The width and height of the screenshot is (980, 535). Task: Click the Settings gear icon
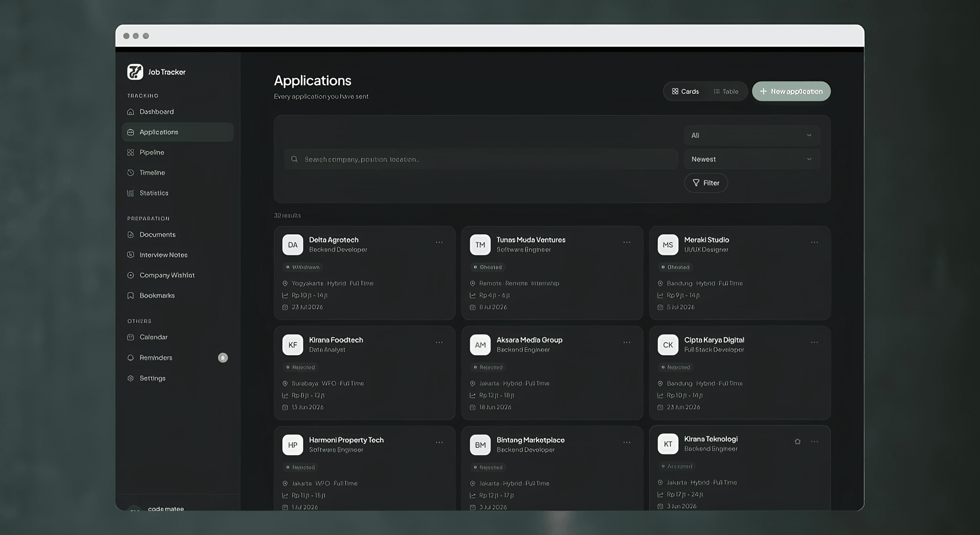(x=131, y=378)
